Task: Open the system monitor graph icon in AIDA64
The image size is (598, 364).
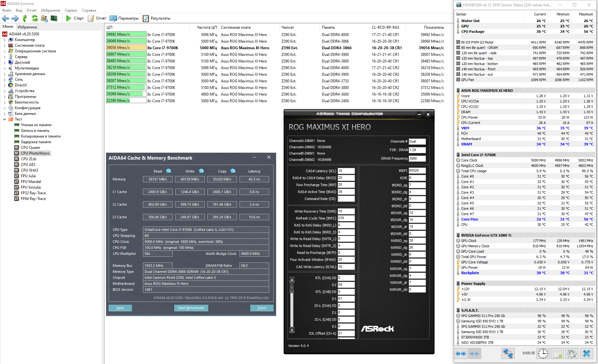Action: [x=54, y=18]
